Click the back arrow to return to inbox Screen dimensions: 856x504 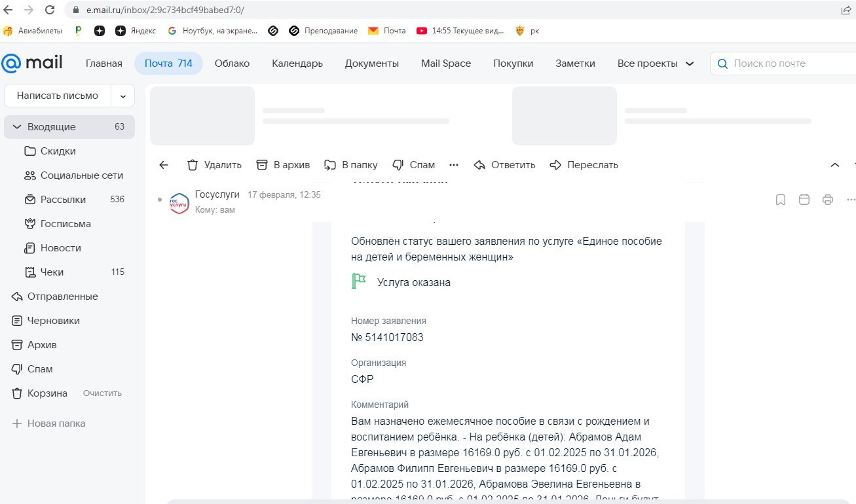click(x=163, y=164)
